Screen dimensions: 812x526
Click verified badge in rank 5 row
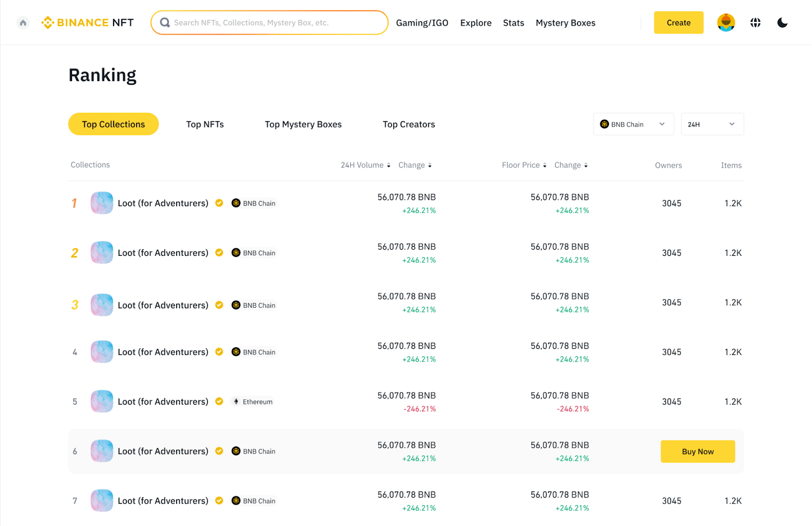pos(219,401)
